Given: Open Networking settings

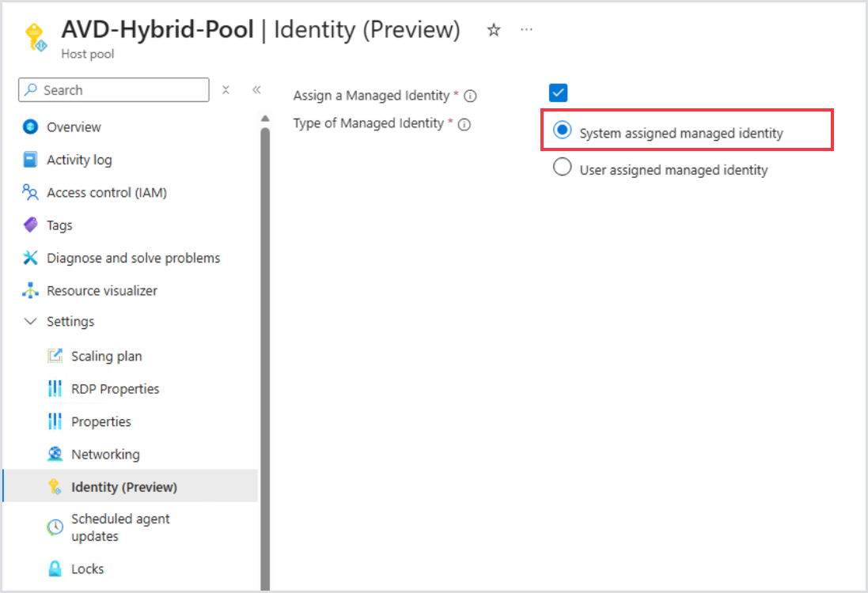Looking at the screenshot, I should click(105, 454).
